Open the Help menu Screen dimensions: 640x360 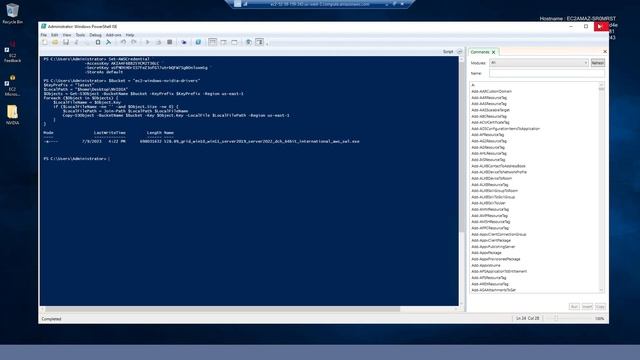(x=130, y=35)
